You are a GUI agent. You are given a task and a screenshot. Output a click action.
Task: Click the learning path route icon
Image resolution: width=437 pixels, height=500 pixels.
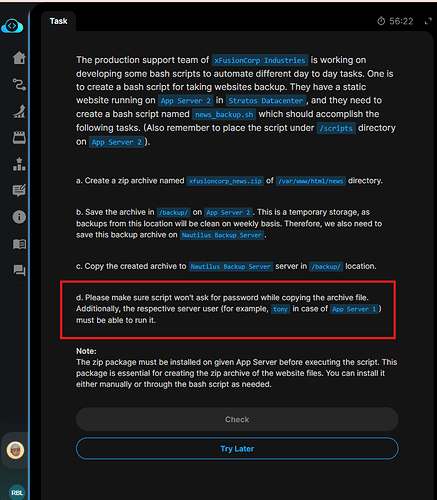click(x=19, y=85)
